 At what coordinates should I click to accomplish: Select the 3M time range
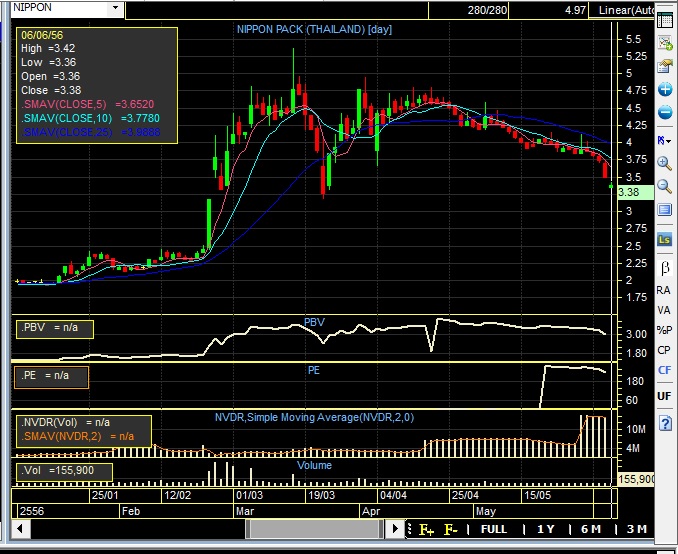pyautogui.click(x=636, y=529)
